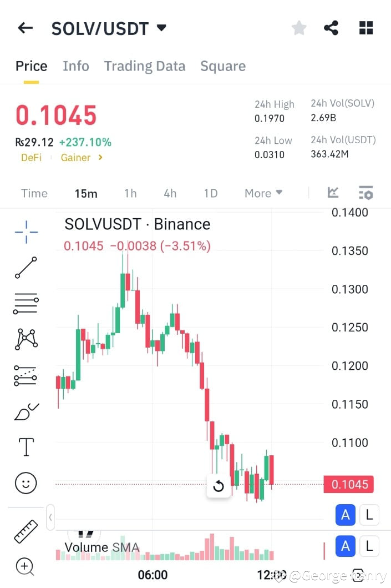Select the ruler measurement tool
Screen dimensions: 391x588
(x=25, y=531)
